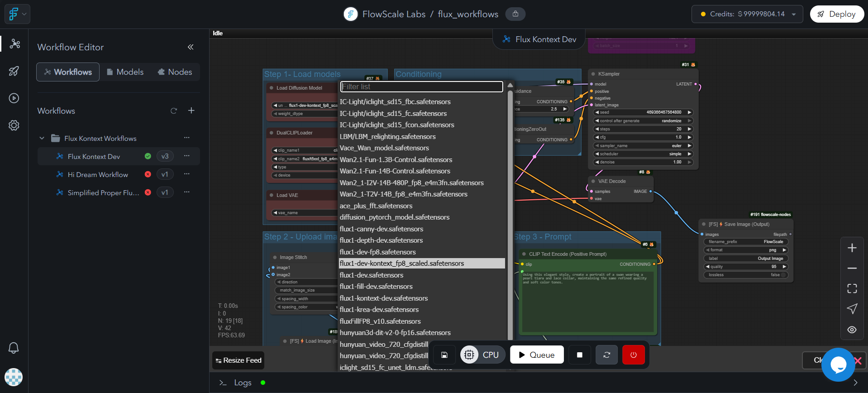Viewport: 868px width, 393px height.
Task: Open the vae_name selector
Action: pyautogui.click(x=305, y=213)
